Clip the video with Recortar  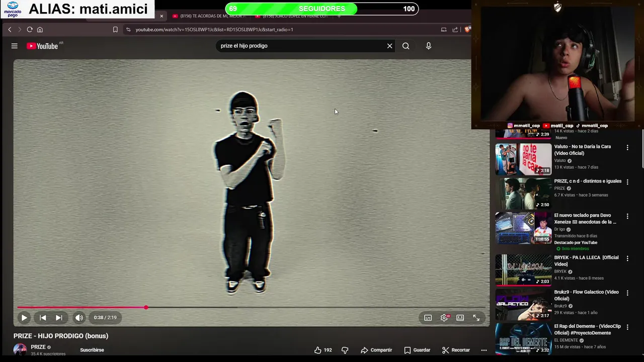coord(456,350)
